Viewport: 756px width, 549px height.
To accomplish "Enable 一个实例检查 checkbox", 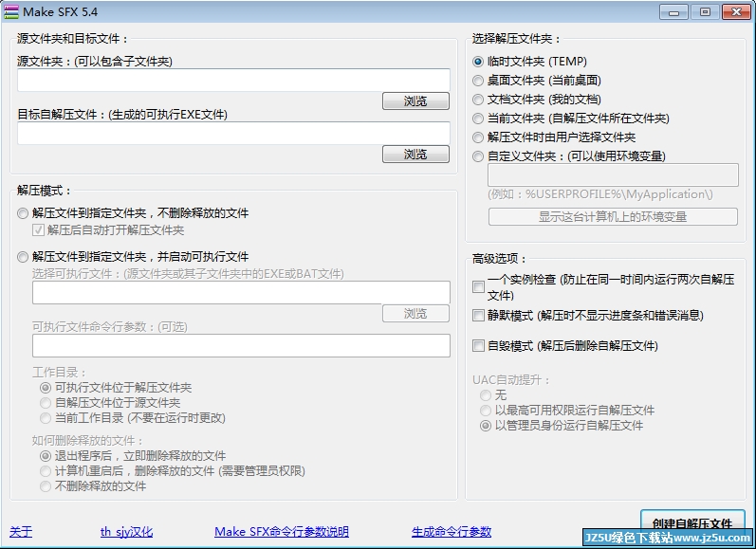I will point(478,286).
